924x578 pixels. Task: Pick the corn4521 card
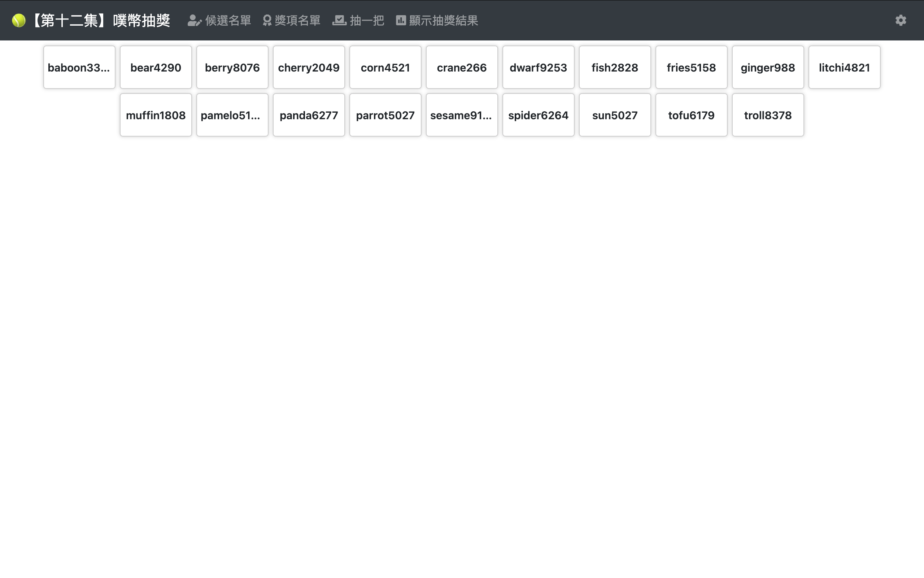click(385, 67)
